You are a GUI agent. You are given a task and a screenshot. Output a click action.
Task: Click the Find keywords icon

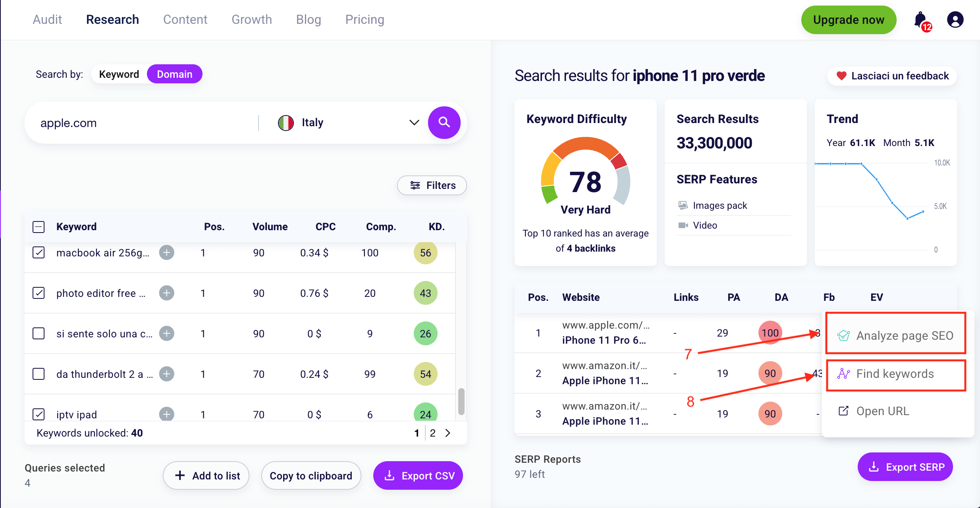click(843, 373)
